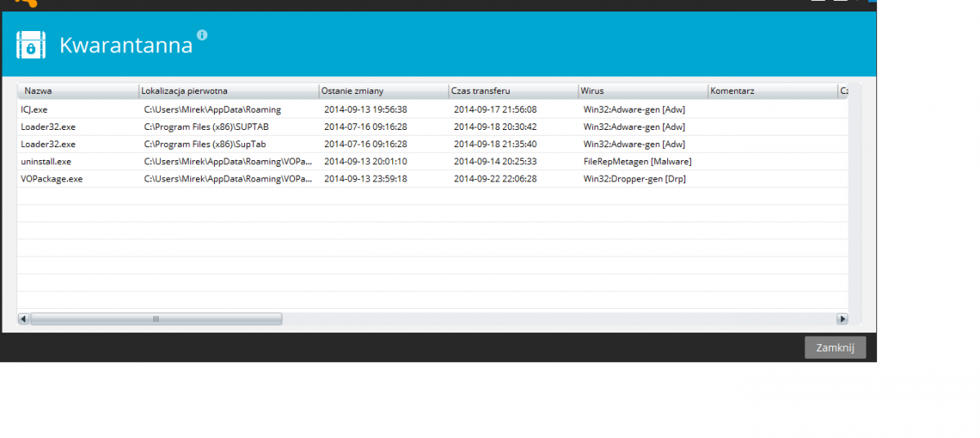This screenshot has height=438, width=980.
Task: Click change date 2014-09-13 20:01:10
Action: 365,161
